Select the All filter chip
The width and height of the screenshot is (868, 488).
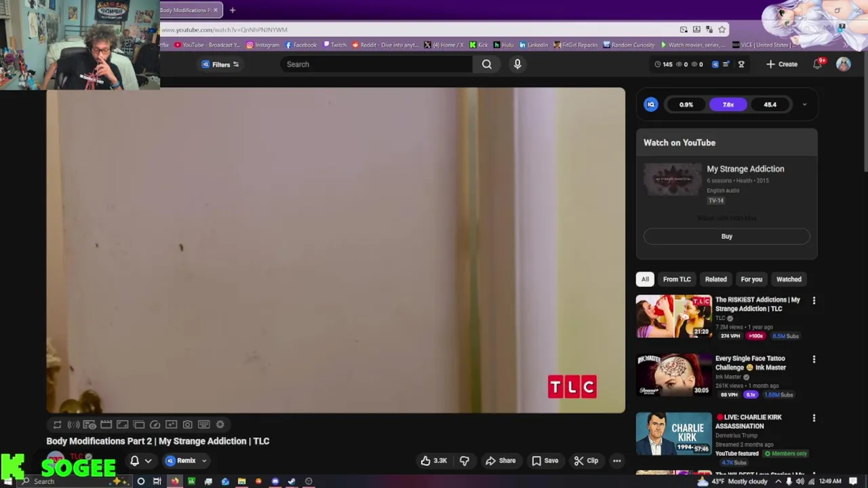645,279
